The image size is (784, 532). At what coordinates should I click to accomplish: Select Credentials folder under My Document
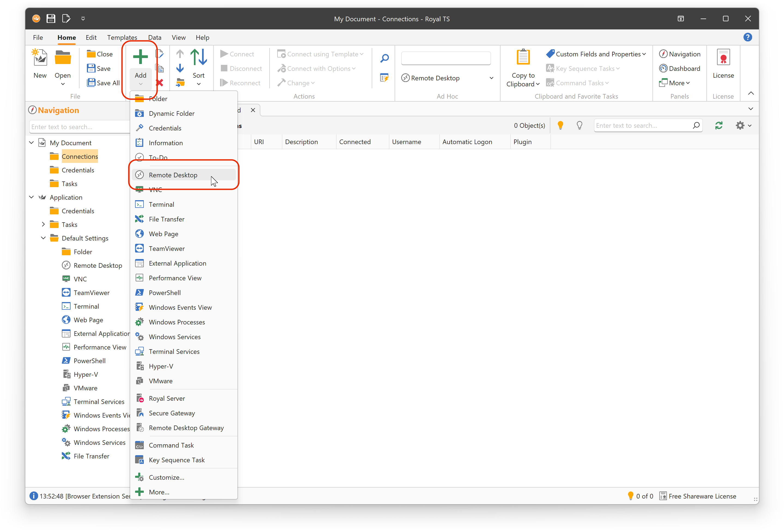click(78, 170)
